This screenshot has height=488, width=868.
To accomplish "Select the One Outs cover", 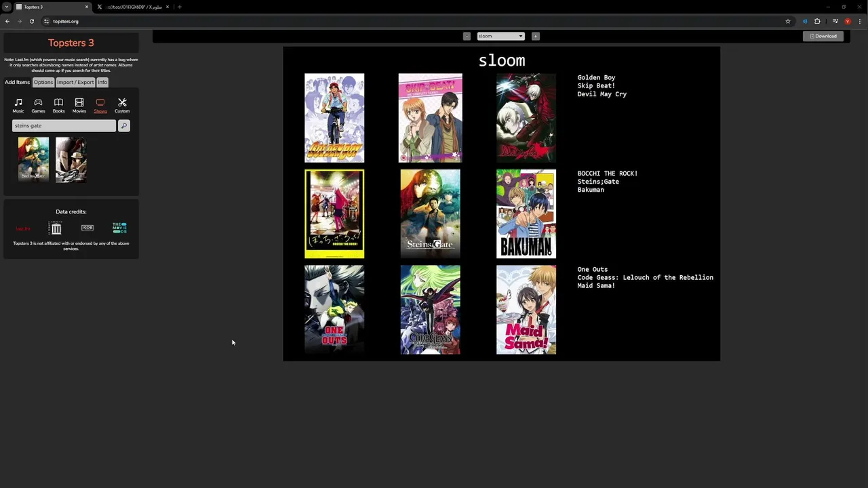I will coord(334,310).
